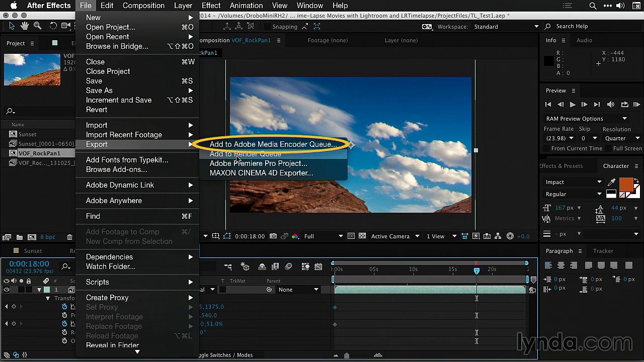Click the snapshot camera icon in viewer
The width and height of the screenshot is (644, 362).
point(273,236)
